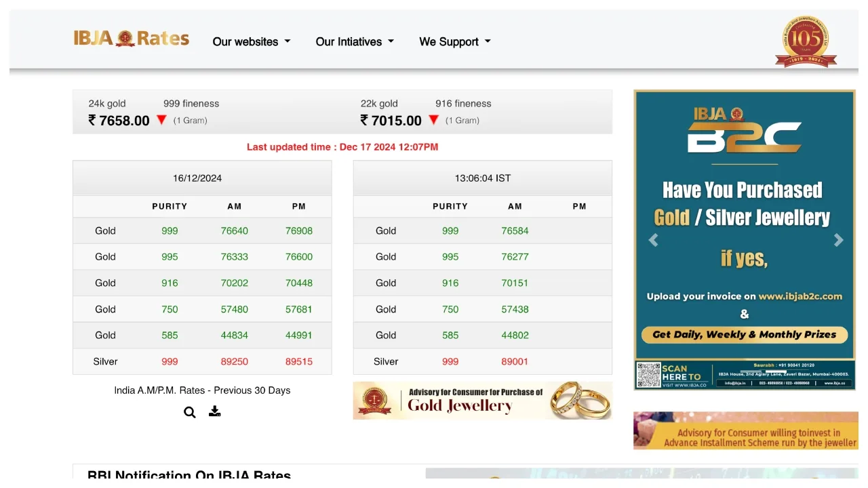This screenshot has height=488, width=868.
Task: Open the Gold Jewellery consumer advisory banner
Action: [x=483, y=401]
